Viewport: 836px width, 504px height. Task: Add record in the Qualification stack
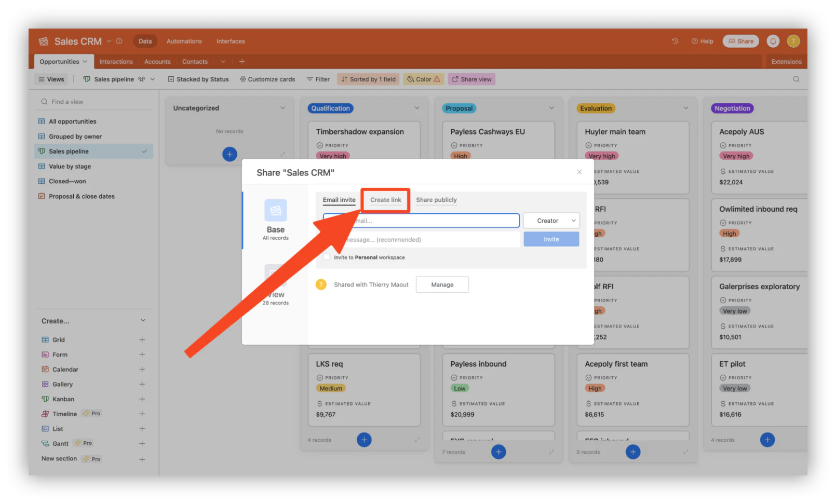(x=364, y=440)
